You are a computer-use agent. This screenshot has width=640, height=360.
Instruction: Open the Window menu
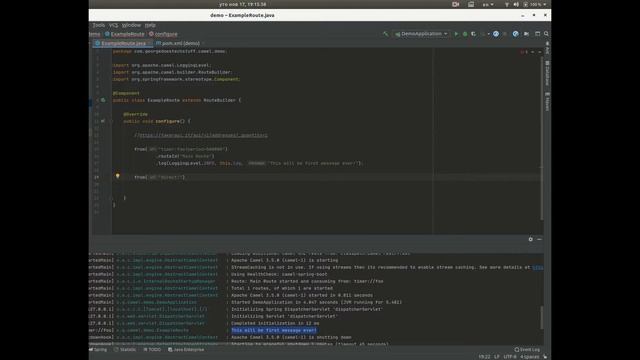131,25
